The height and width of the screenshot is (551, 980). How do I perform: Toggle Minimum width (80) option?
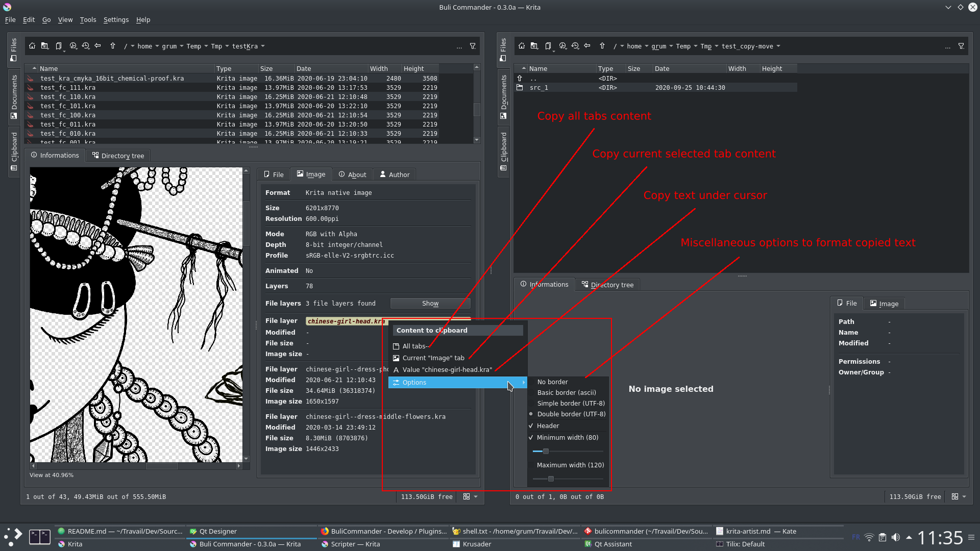coord(567,437)
